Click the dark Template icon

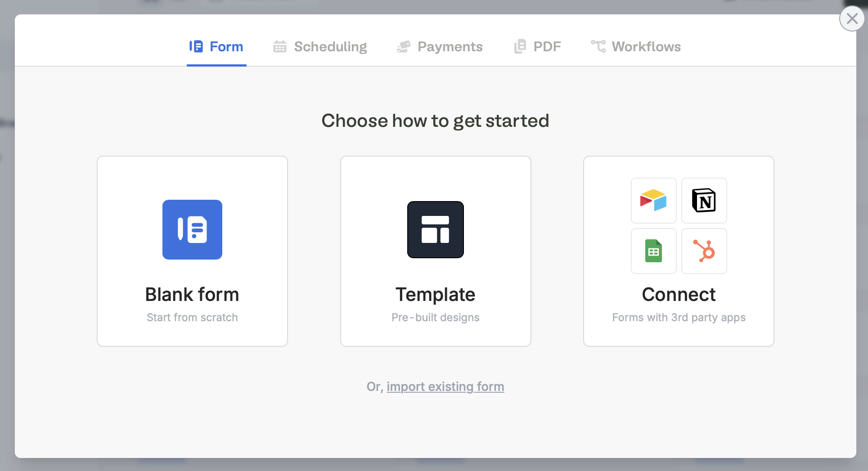(x=435, y=229)
